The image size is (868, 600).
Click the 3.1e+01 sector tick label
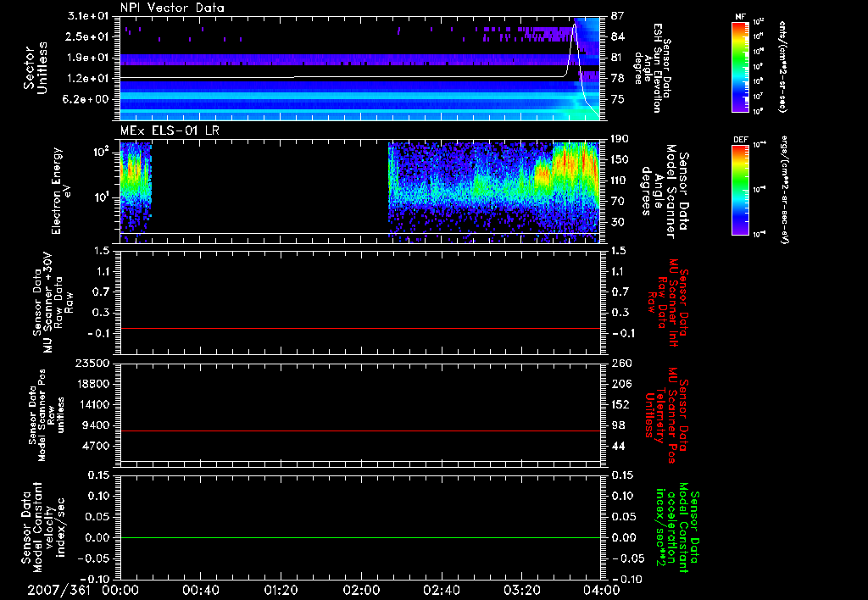(88, 16)
